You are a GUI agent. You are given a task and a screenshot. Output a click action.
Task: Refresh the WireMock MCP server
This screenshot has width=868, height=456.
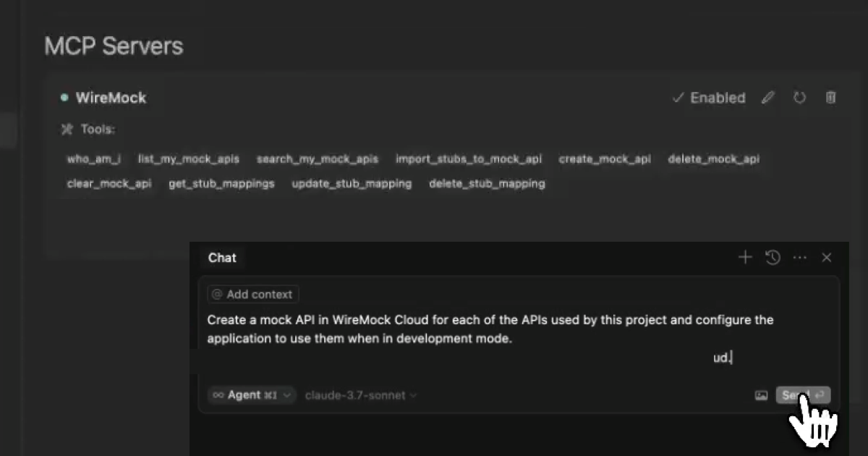tap(799, 98)
